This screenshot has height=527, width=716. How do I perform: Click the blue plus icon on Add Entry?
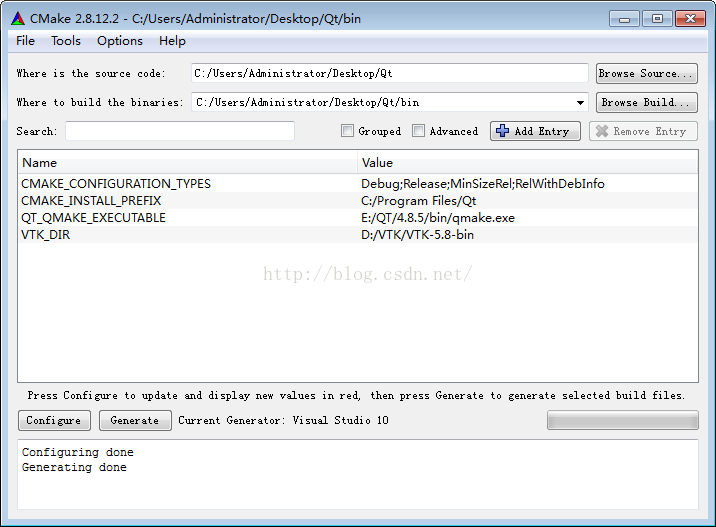502,131
